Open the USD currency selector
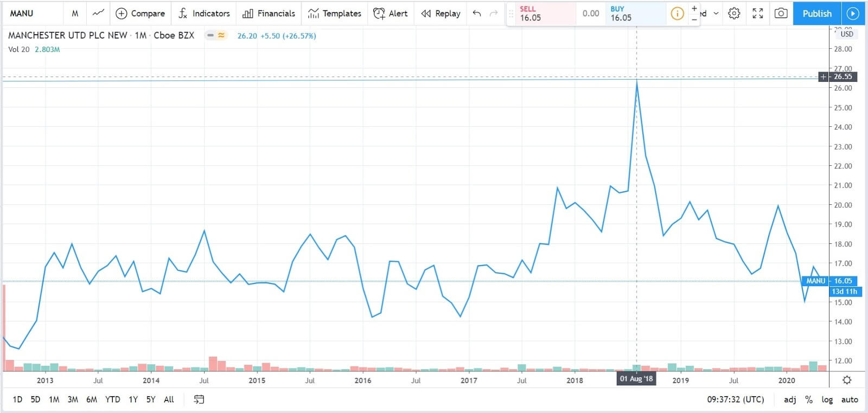 [846, 34]
